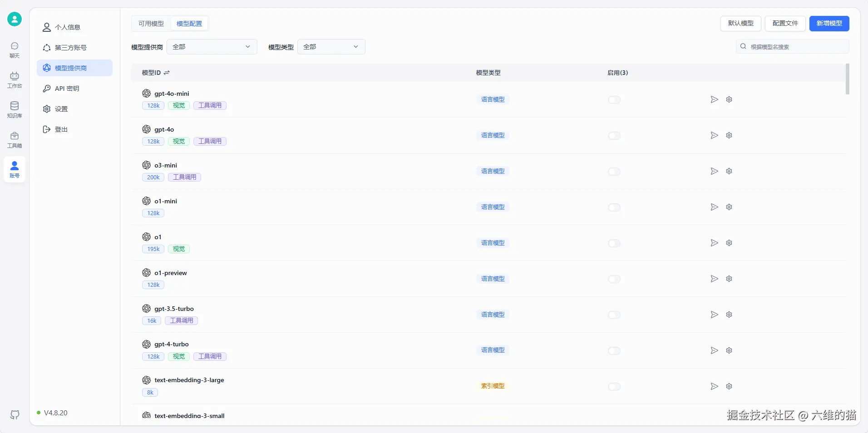Run the test icon for o1 model
Screen dimensions: 868x433
(x=714, y=243)
